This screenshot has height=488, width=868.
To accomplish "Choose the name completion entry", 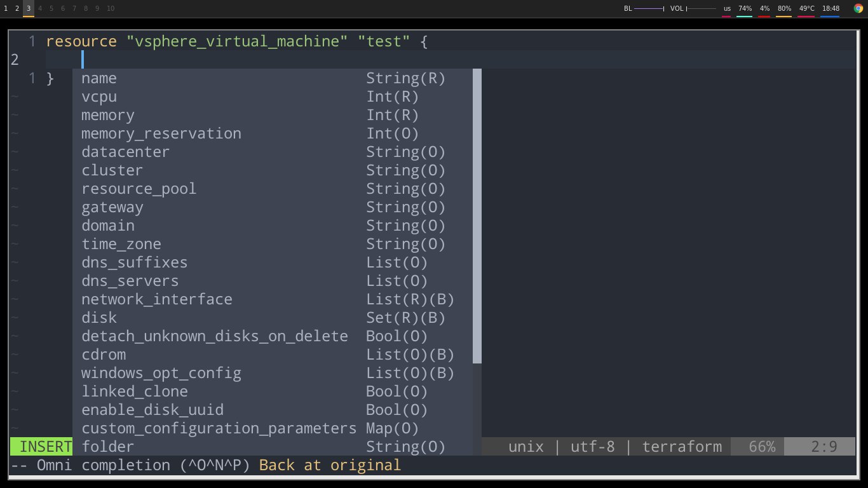I will (99, 78).
